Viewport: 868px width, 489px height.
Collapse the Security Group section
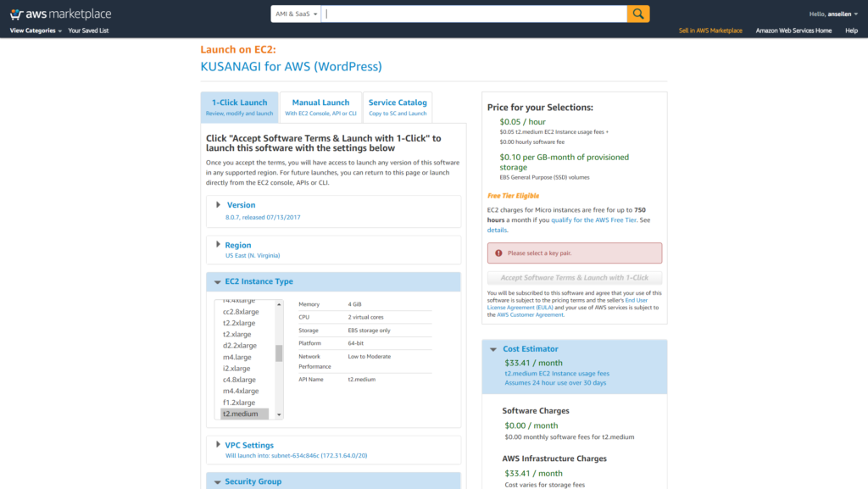pos(218,482)
